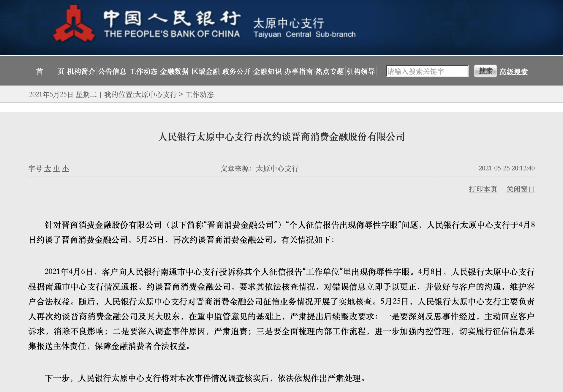Go to the 公告信息 section

[112, 72]
